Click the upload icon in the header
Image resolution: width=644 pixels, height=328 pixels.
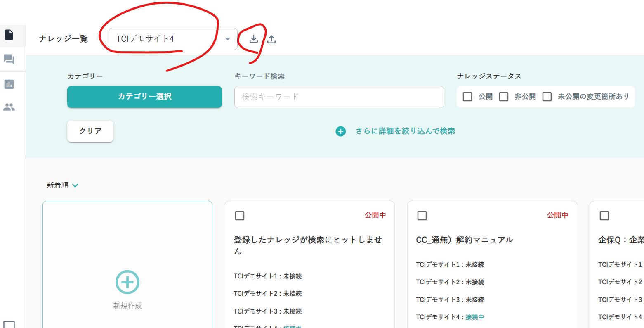coord(271,39)
